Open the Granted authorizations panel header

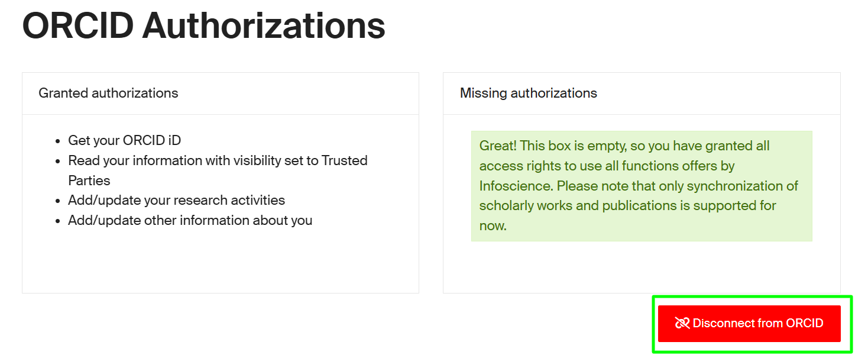(x=108, y=93)
